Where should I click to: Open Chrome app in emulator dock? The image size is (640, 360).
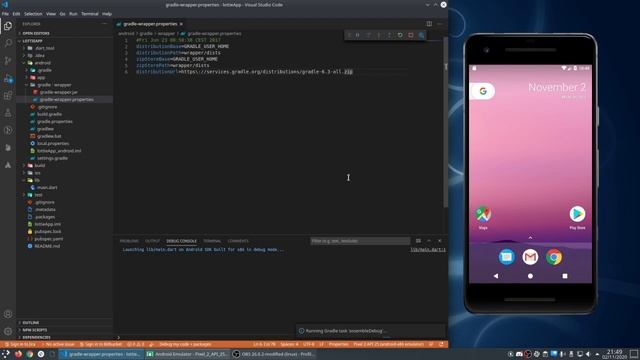[x=554, y=257]
